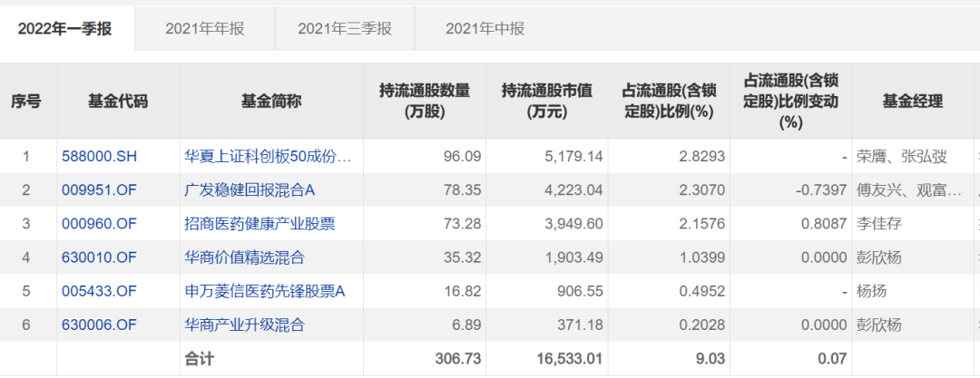980x378 pixels.
Task: Open 华商价值精选混合 fund link
Action: tap(244, 257)
